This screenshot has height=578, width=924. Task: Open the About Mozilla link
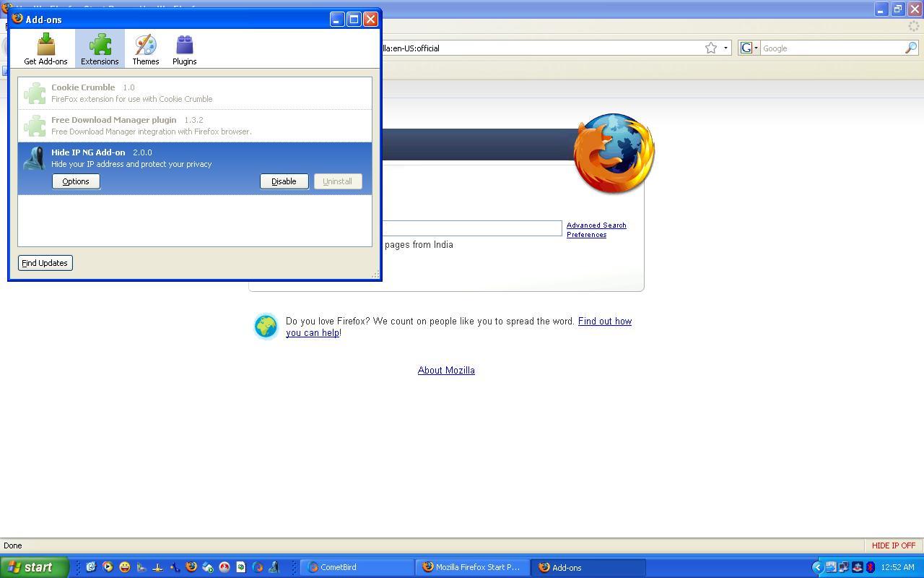click(x=446, y=370)
